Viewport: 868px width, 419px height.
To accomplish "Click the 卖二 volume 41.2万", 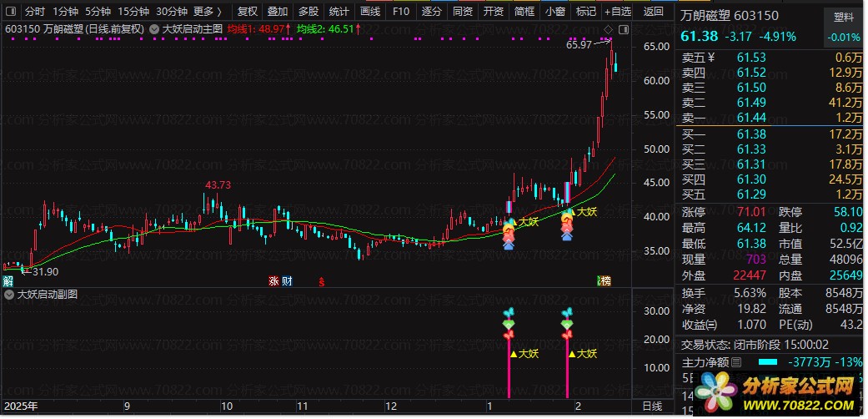I will tap(845, 103).
